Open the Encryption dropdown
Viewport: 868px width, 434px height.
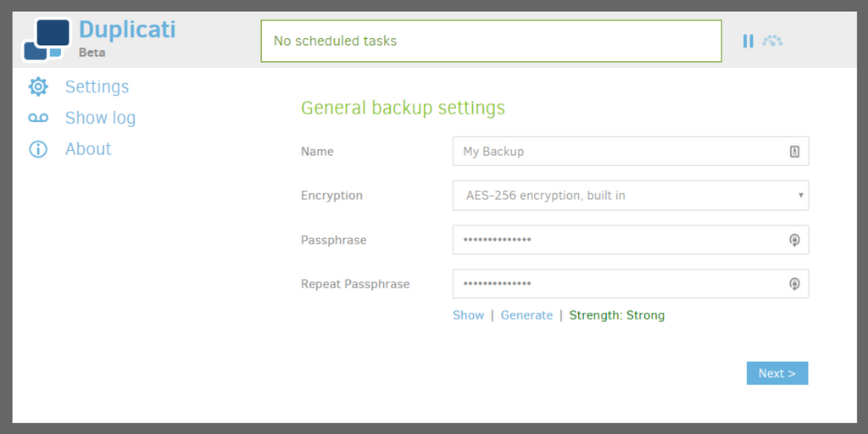click(631, 196)
